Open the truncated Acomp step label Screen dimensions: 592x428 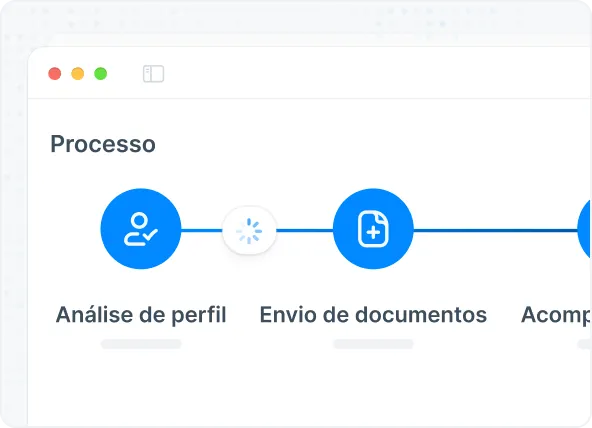(556, 315)
